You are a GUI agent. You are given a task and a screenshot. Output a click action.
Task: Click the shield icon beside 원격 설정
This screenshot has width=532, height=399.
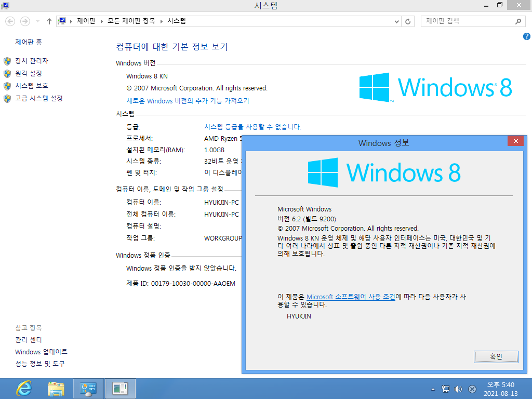[7, 74]
